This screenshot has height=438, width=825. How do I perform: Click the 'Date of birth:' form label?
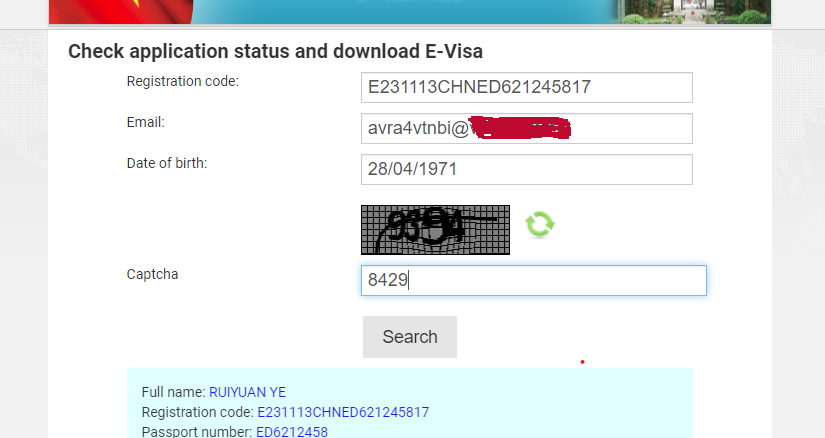167,163
